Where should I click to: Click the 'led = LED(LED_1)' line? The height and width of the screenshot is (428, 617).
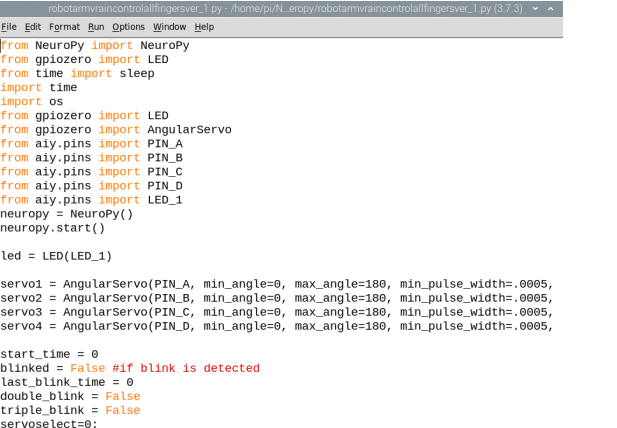tap(56, 256)
